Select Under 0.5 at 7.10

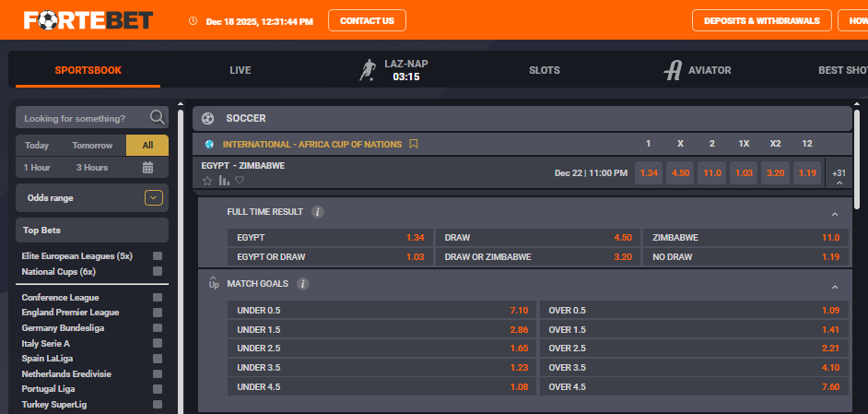(x=382, y=311)
